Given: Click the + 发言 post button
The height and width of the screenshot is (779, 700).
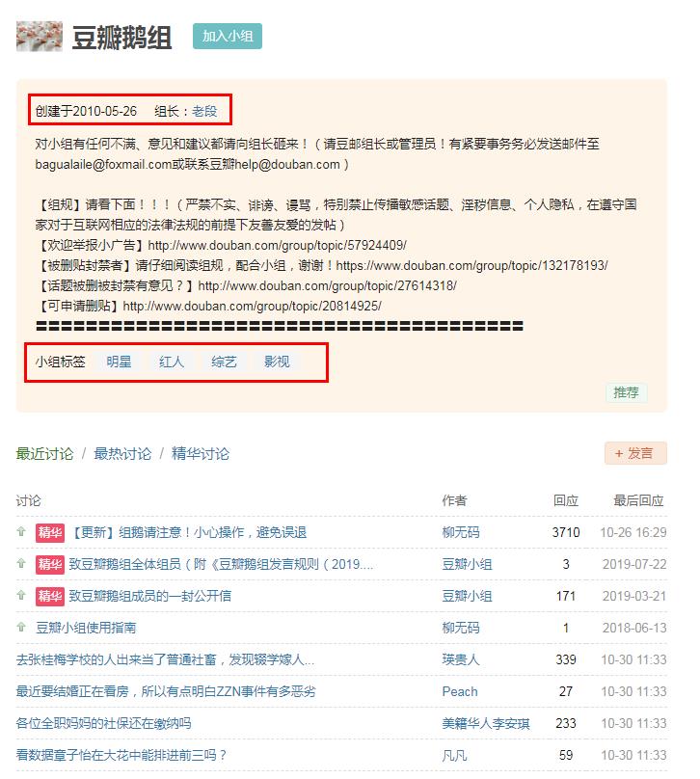Looking at the screenshot, I should click(634, 453).
